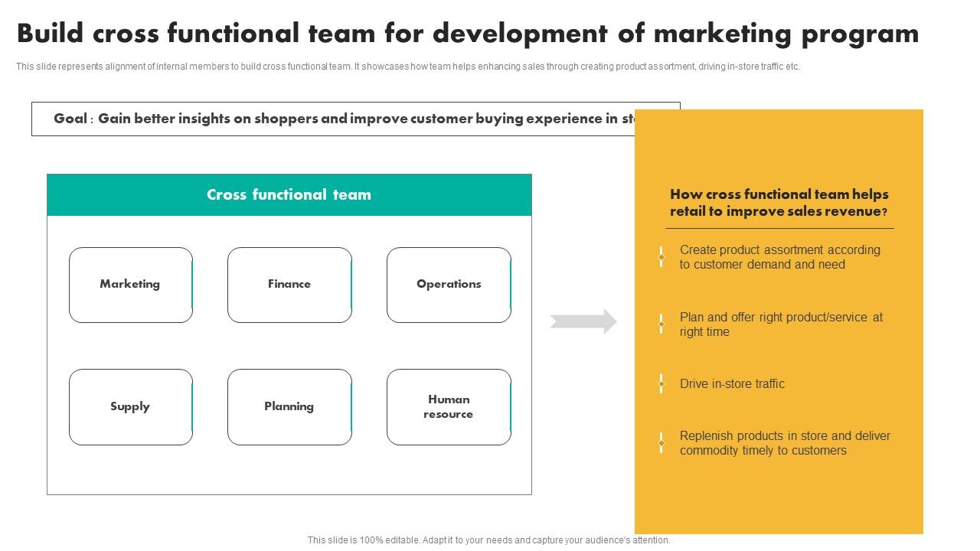Click the bullet marker beside product assortment point
Screen dimensions: 980x551
661,257
